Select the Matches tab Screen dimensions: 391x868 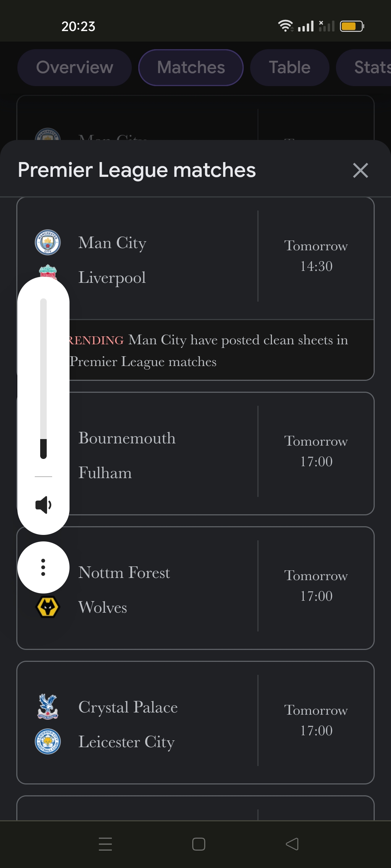(191, 68)
